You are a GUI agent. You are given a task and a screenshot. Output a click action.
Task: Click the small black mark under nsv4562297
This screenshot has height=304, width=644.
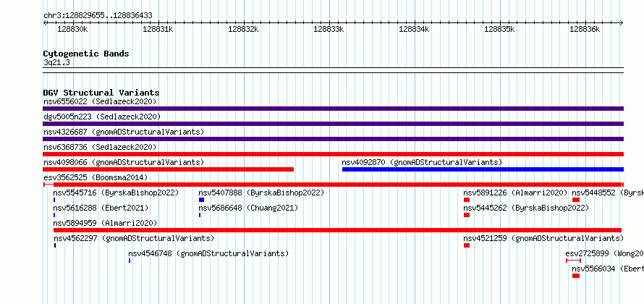pos(54,245)
